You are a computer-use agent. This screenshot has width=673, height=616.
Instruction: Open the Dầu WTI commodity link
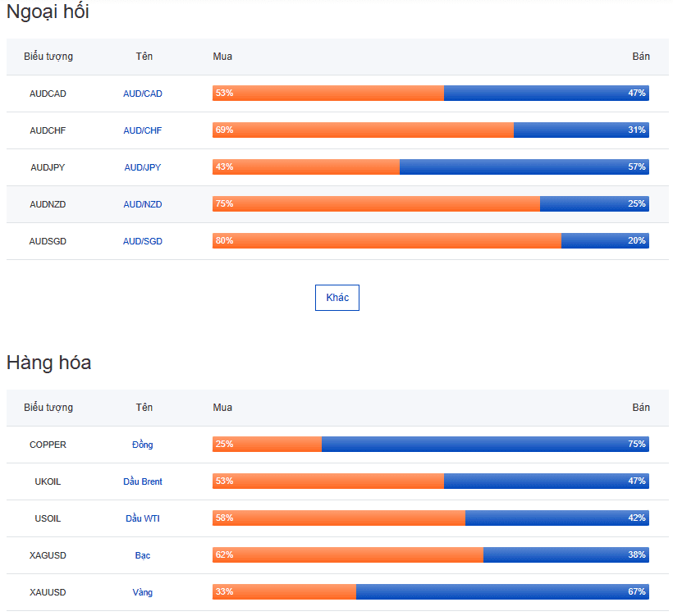(x=143, y=518)
